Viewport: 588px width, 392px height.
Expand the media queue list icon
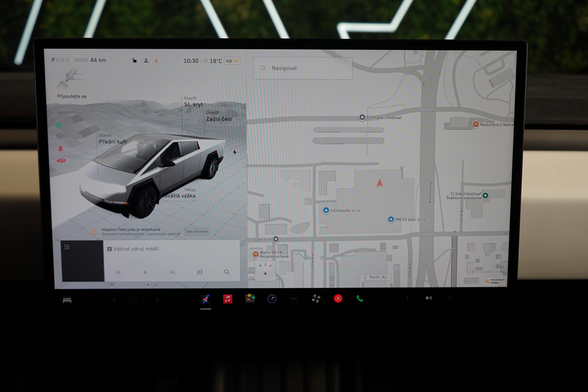(x=67, y=247)
